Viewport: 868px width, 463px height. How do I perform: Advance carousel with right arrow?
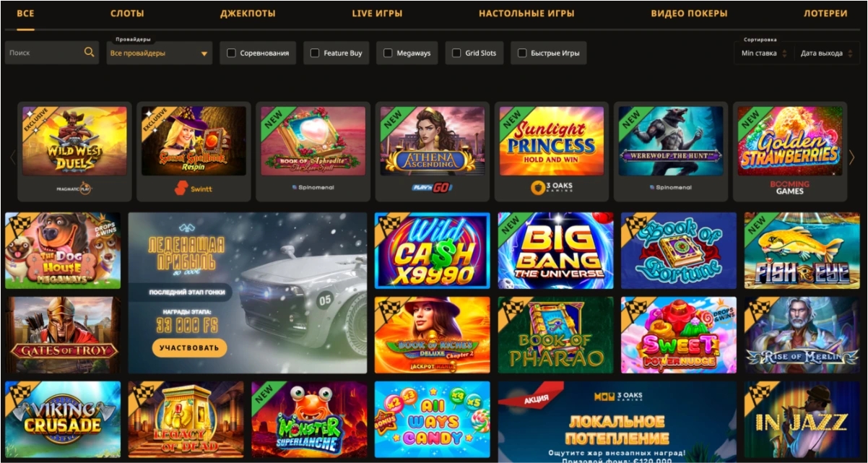[851, 157]
